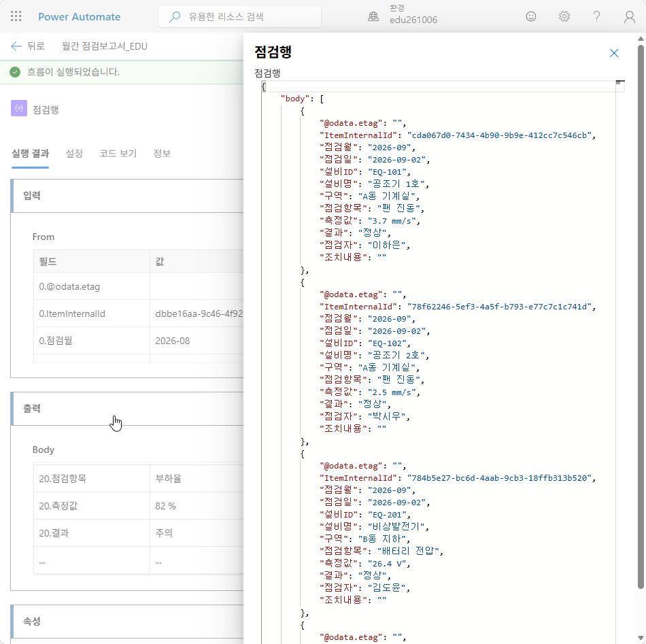Click the search magnifier icon
This screenshot has width=646, height=644.
coord(175,16)
